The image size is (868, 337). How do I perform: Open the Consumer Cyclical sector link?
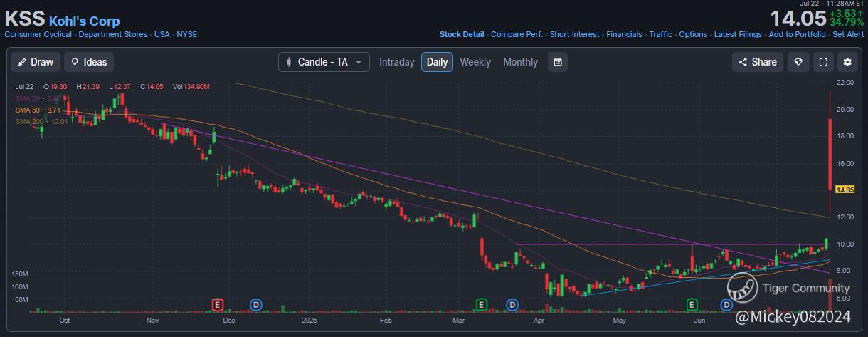pyautogui.click(x=38, y=34)
